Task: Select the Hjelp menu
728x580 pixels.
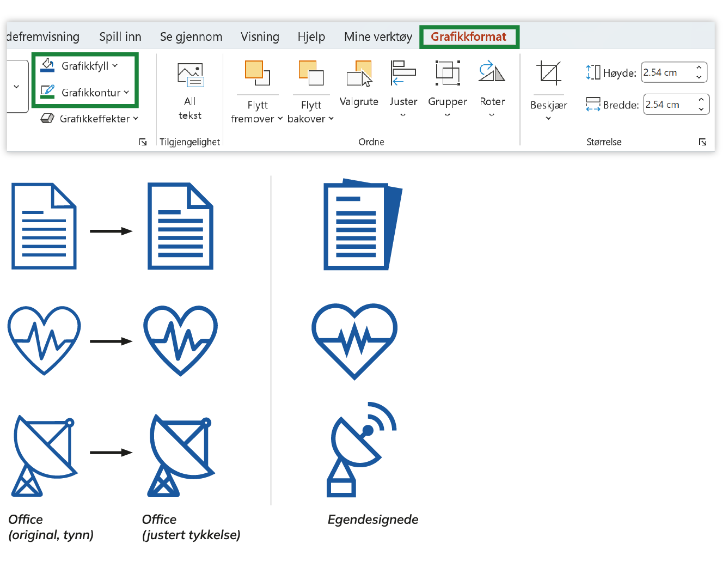Action: (311, 36)
